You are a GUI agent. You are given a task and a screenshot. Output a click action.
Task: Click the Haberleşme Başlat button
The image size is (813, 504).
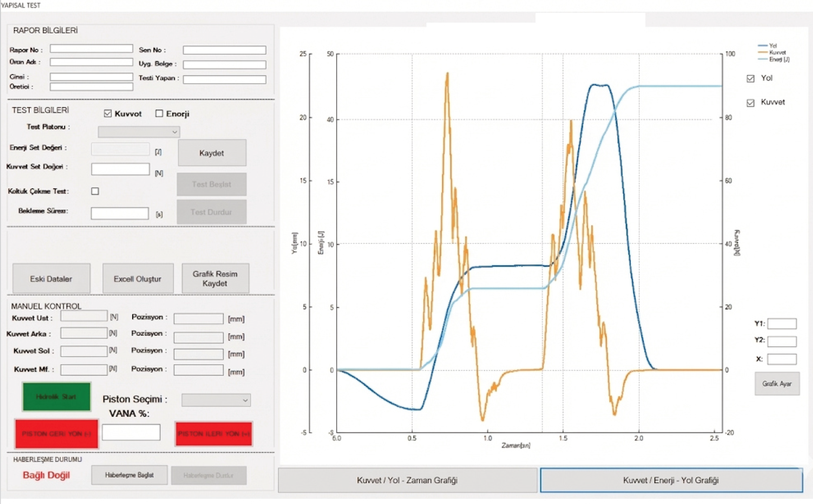coord(129,475)
